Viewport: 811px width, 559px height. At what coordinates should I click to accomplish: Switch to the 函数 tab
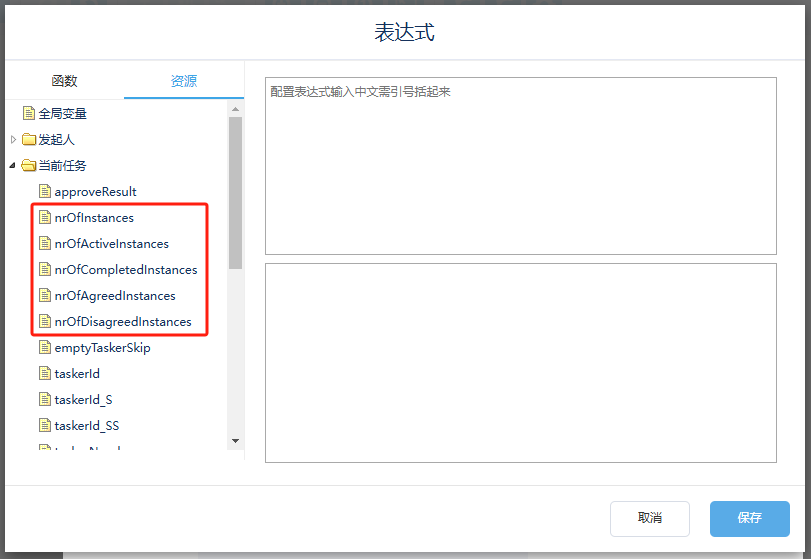coord(64,81)
